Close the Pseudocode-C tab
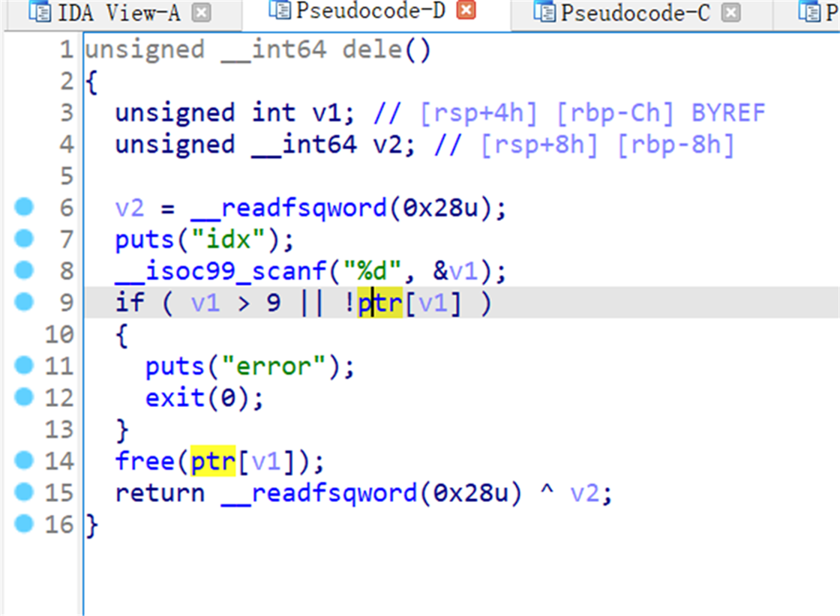Screen dimensions: 840x616 [731, 12]
